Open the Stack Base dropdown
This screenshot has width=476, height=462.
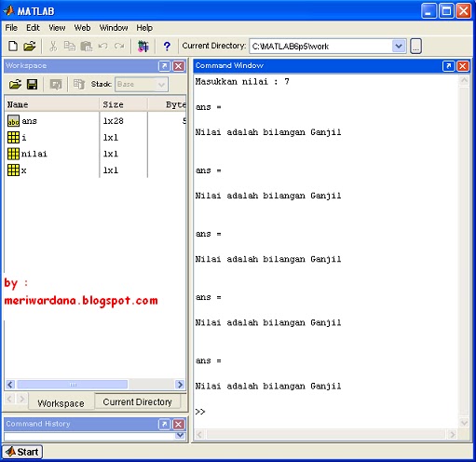(142, 84)
